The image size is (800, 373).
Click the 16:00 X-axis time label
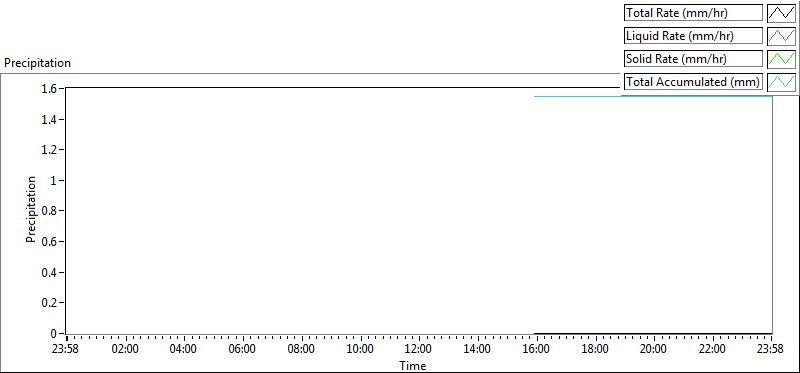coord(536,350)
